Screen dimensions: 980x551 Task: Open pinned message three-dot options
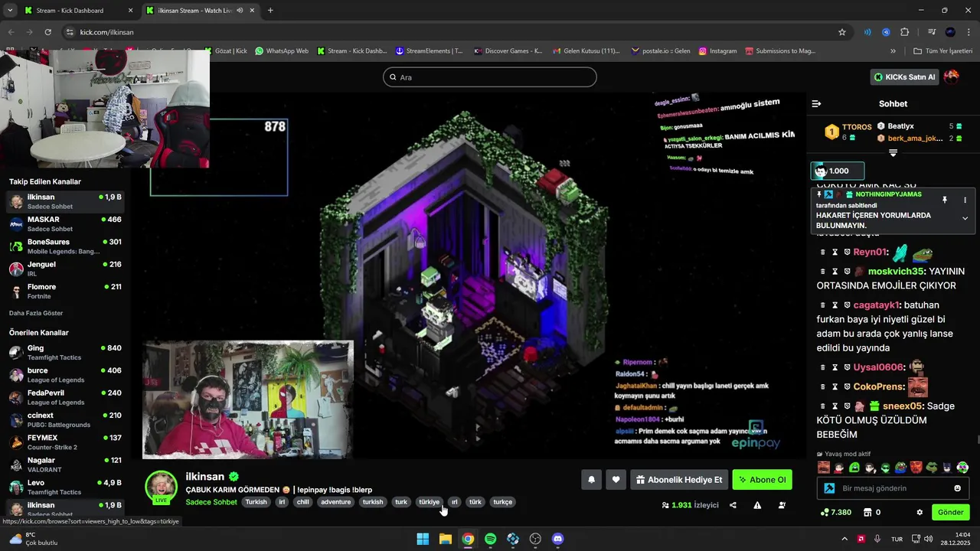tap(965, 200)
